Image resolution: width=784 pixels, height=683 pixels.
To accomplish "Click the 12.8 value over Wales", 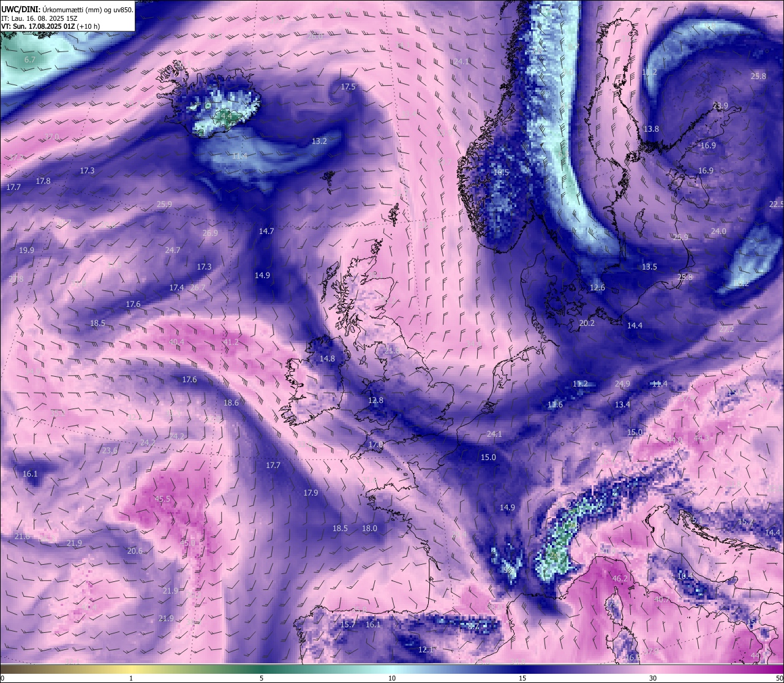I will pyautogui.click(x=375, y=400).
